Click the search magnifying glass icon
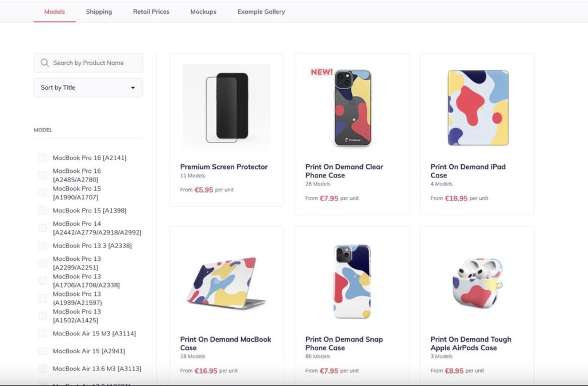The height and width of the screenshot is (386, 588). point(44,63)
